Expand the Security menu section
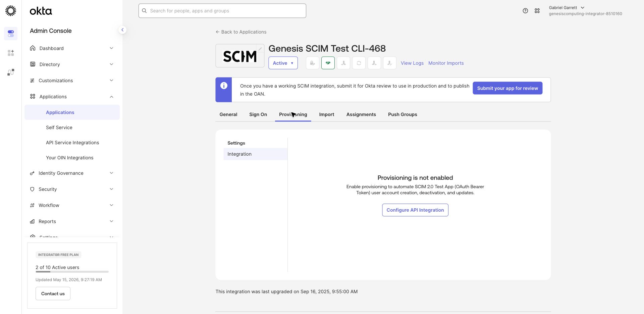Viewport: 644px width, 314px height. [x=72, y=189]
